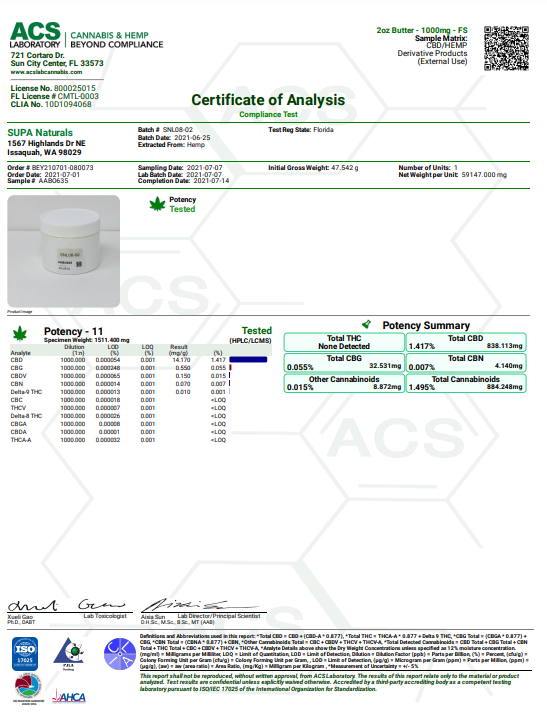Click initial gross weight 47.542 g
The height and width of the screenshot is (714, 547).
[x=345, y=168]
